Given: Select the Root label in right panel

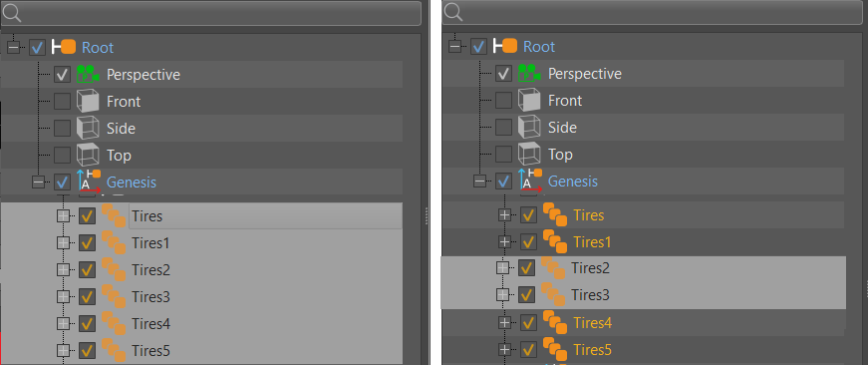Looking at the screenshot, I should [538, 47].
